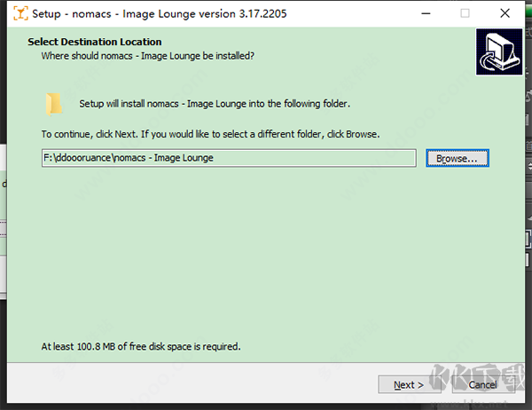Click the blank grey button bar left of Next
The image size is (532, 410).
[x=190, y=384]
